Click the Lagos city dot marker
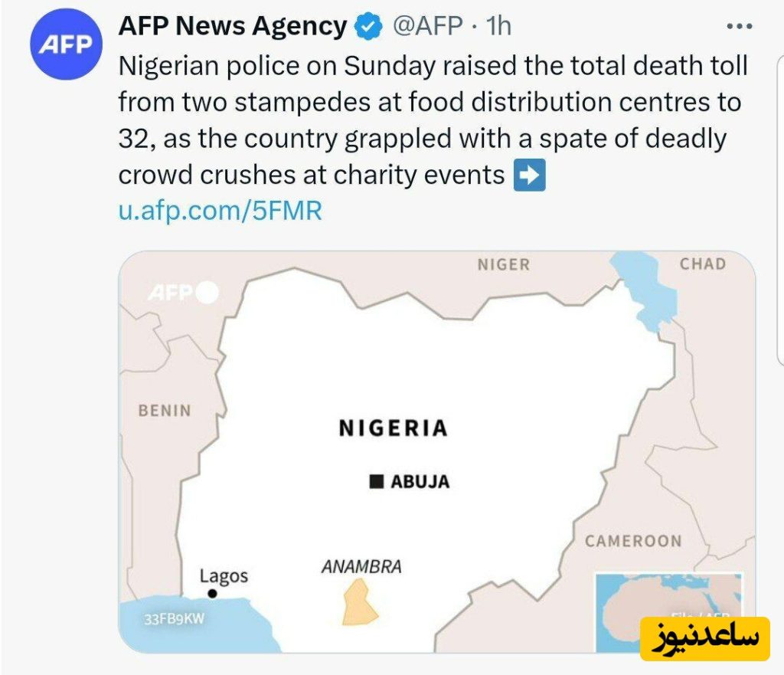Image resolution: width=784 pixels, height=675 pixels. coord(212,594)
